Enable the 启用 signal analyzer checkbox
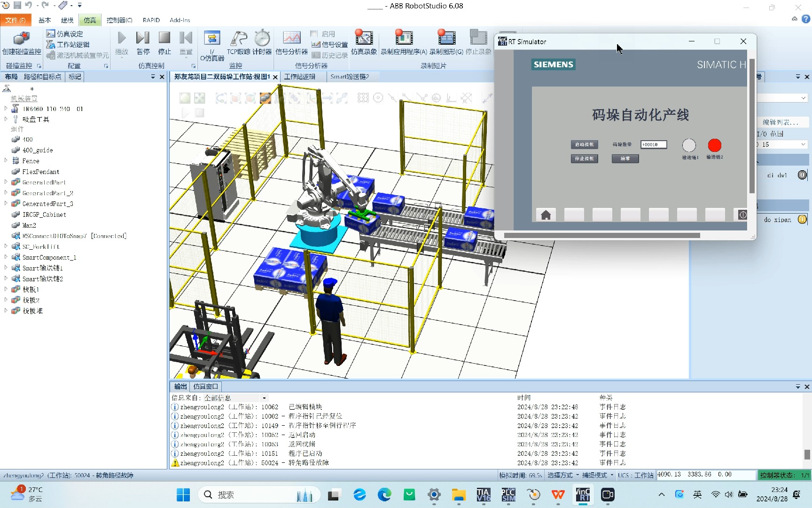812x508 pixels. tap(314, 34)
